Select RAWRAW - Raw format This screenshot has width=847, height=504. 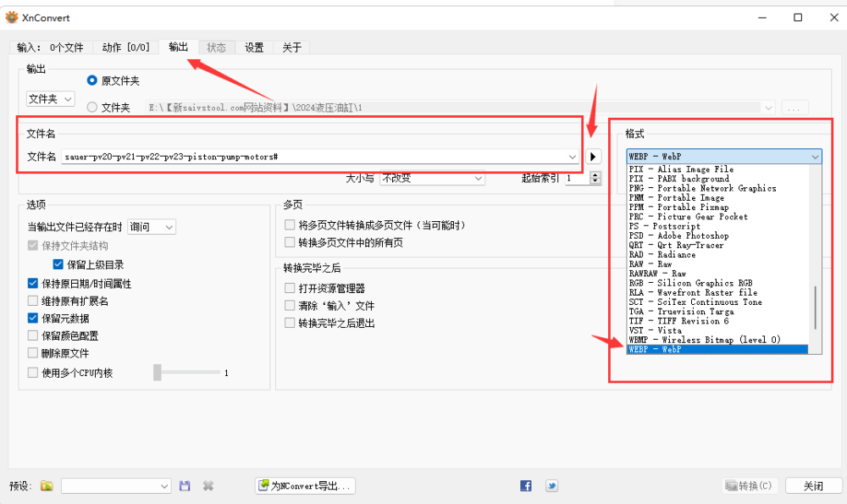(717, 274)
